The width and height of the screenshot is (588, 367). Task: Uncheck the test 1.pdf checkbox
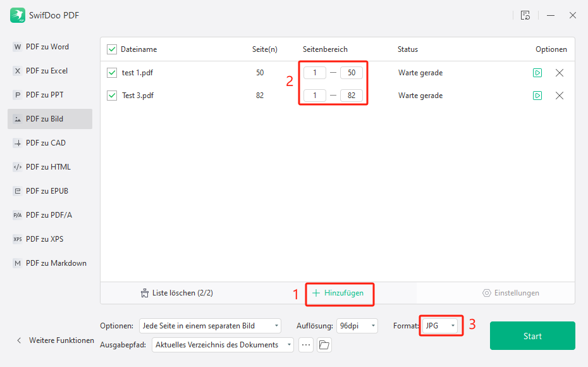click(x=112, y=73)
